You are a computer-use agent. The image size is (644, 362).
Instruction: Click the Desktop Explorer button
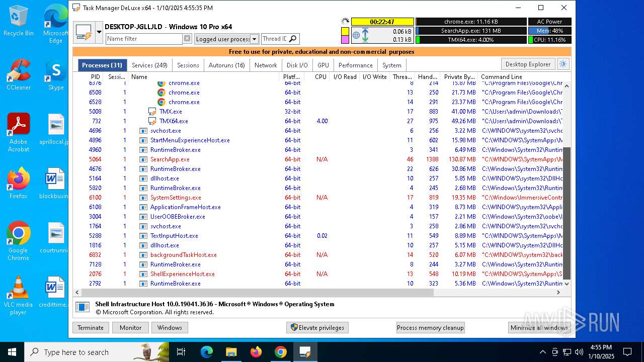click(528, 64)
